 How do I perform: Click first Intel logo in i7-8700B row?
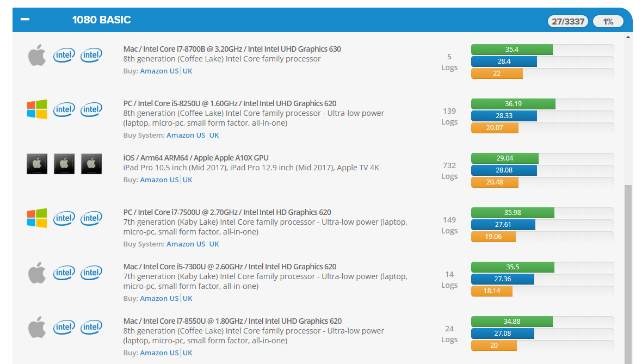[64, 55]
